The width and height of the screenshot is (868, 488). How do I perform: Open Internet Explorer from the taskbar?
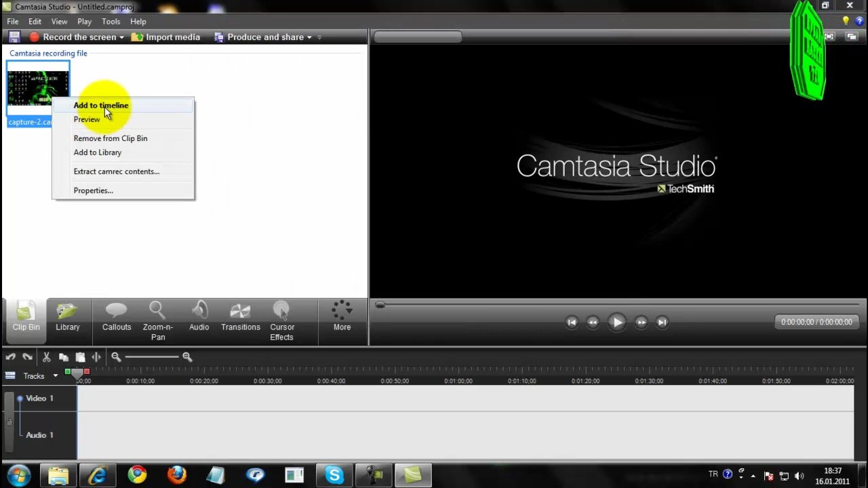pyautogui.click(x=98, y=475)
